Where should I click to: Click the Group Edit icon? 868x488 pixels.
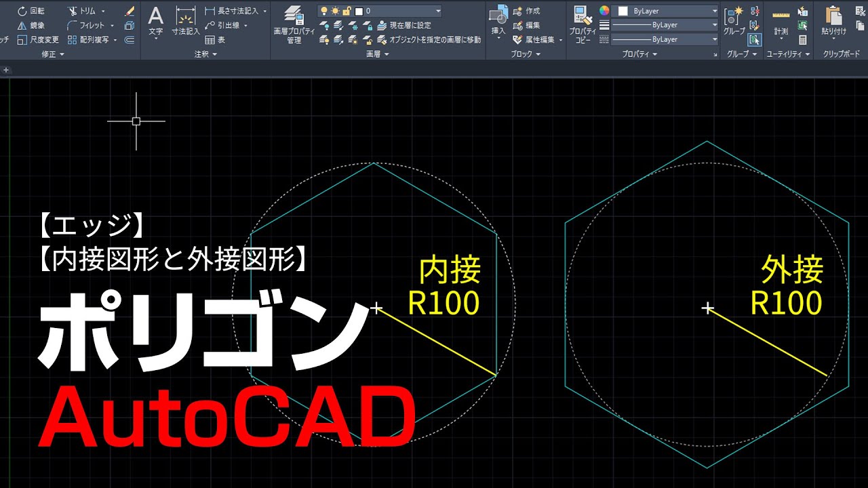click(755, 25)
